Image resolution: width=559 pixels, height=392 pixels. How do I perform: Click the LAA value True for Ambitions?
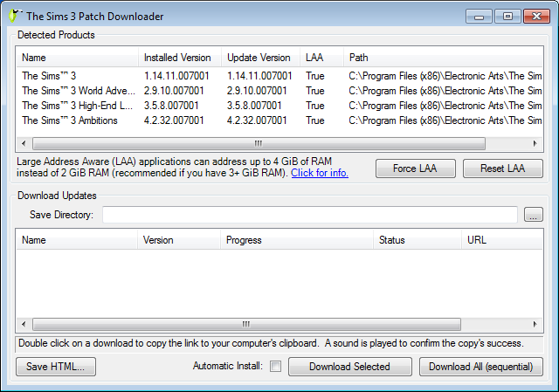click(x=315, y=120)
